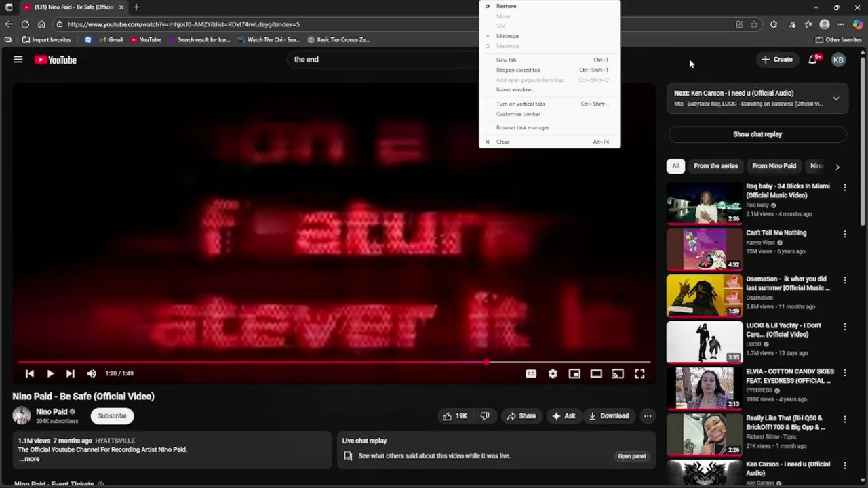
Task: Show chat replay
Action: (757, 134)
